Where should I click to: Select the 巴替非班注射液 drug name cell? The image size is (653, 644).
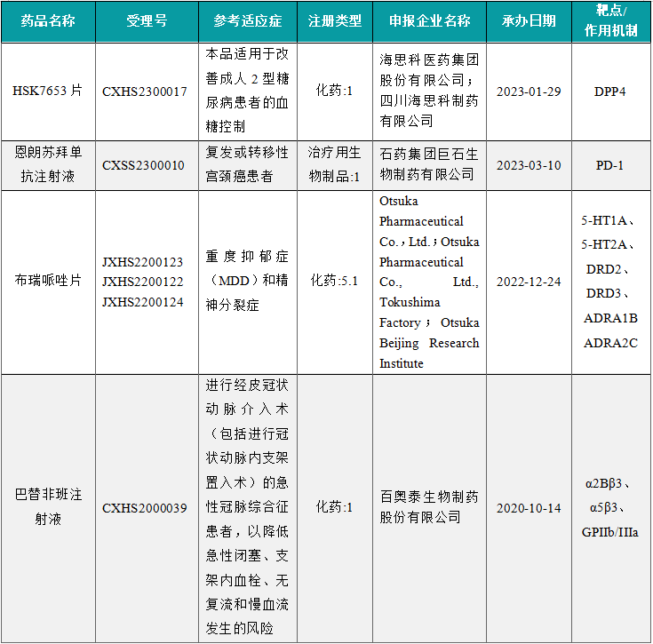point(48,508)
